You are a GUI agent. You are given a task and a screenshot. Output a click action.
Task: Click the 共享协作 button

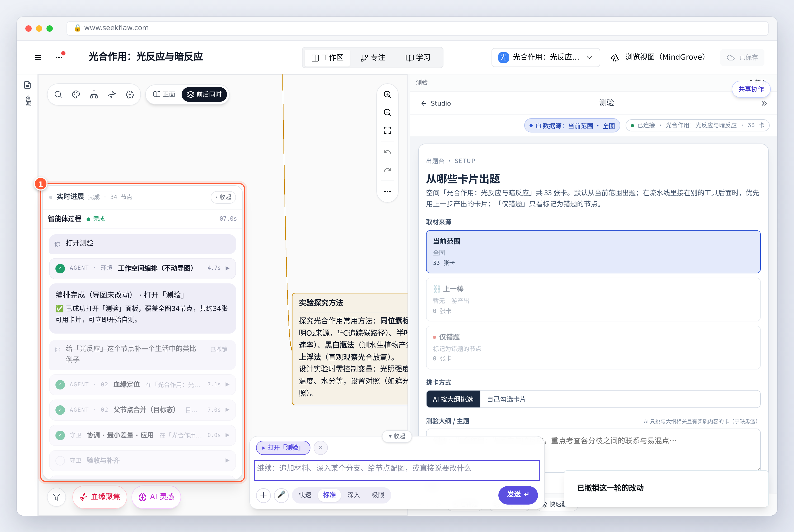click(751, 89)
